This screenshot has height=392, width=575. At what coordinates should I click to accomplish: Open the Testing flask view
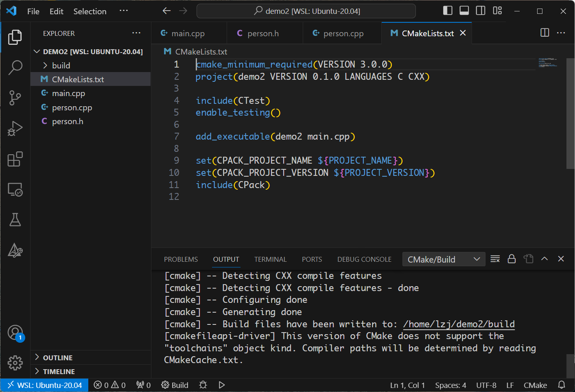pos(15,220)
